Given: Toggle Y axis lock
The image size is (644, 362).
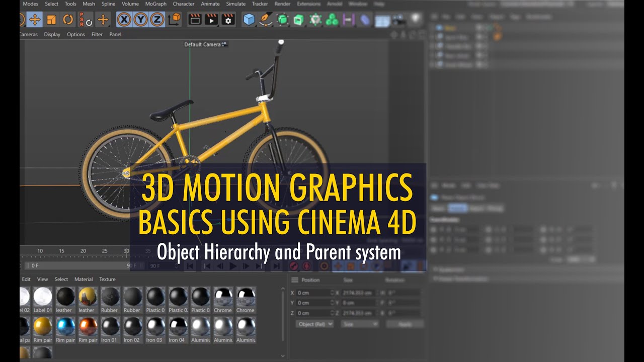Looking at the screenshot, I should [x=141, y=20].
